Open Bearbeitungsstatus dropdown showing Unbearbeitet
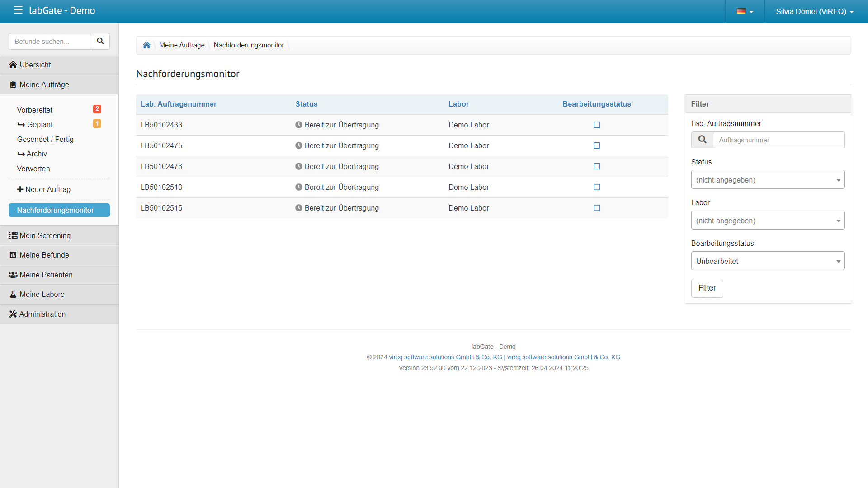The height and width of the screenshot is (488, 868). coord(767,261)
